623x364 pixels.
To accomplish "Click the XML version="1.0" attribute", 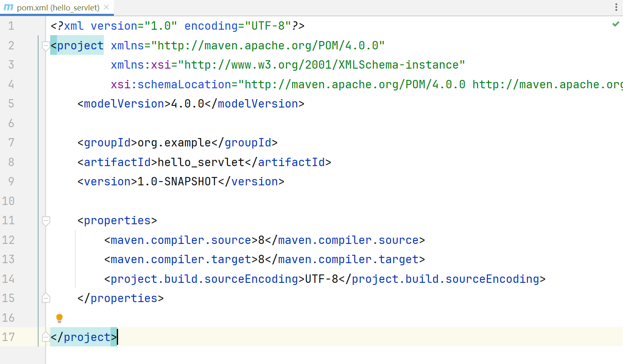I will click(134, 26).
